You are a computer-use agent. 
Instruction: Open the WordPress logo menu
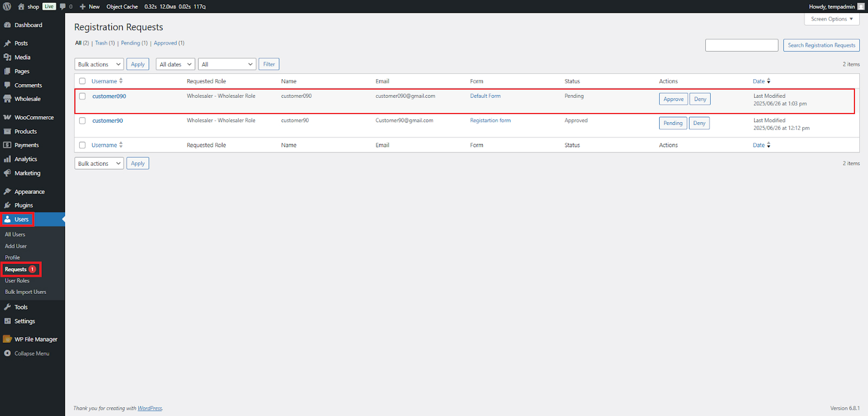[7, 7]
